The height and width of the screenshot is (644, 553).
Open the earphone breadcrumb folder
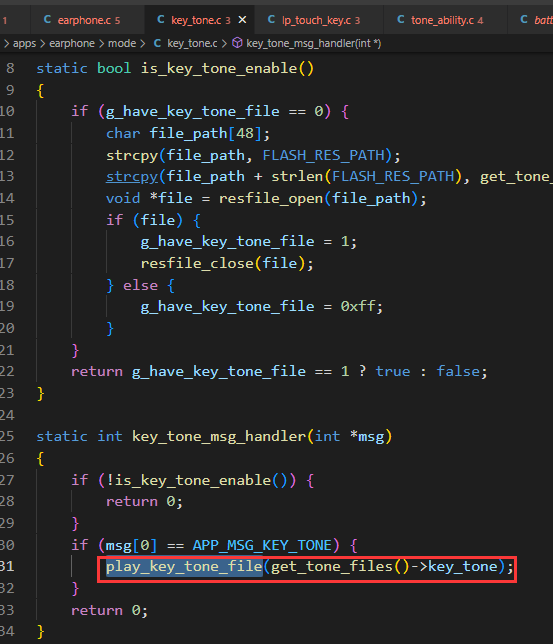tap(72, 43)
